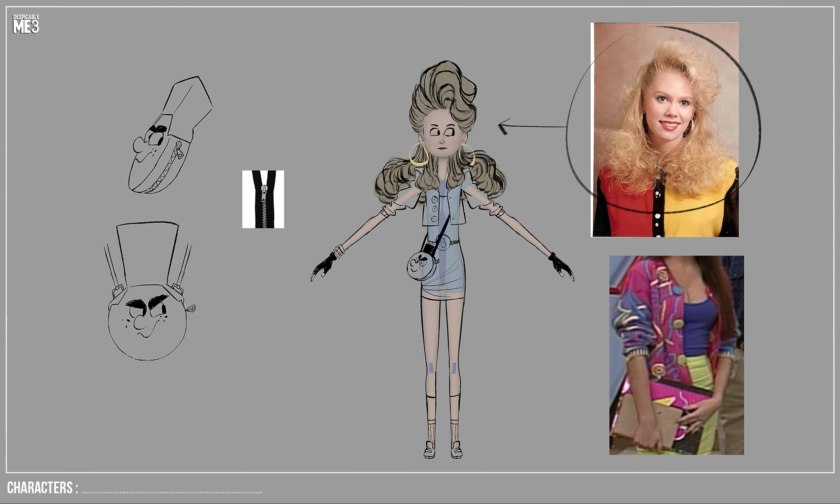The image size is (840, 504).
Task: Click the angry eyebrows on round purse sketch
Action: click(147, 303)
